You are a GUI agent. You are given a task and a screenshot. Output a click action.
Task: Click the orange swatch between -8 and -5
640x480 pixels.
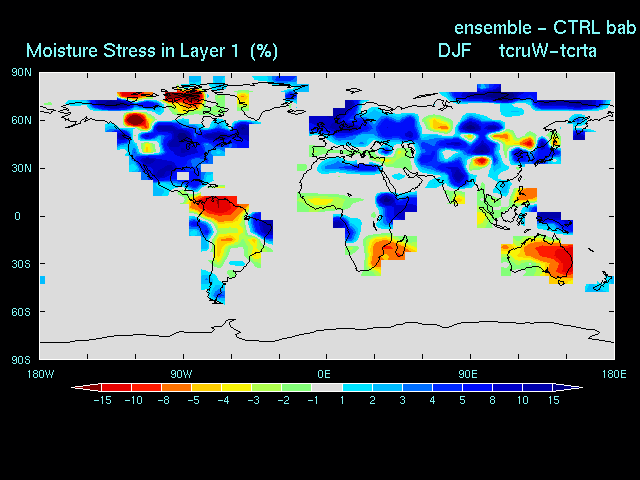pyautogui.click(x=176, y=387)
